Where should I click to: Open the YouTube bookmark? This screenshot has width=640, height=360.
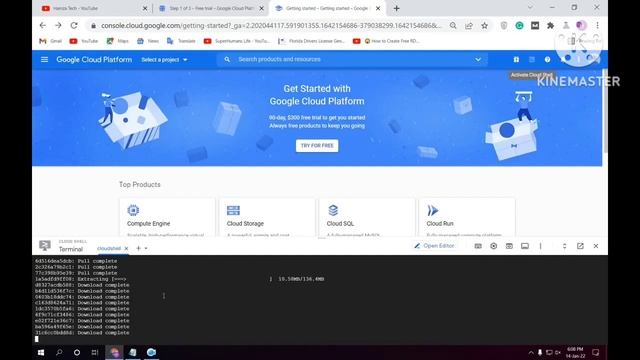84,41
